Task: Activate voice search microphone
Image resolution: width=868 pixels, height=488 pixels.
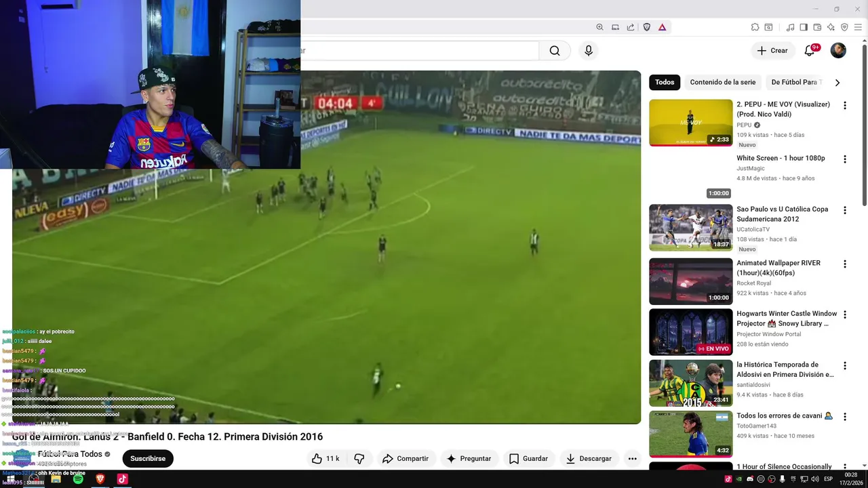Action: pos(589,51)
